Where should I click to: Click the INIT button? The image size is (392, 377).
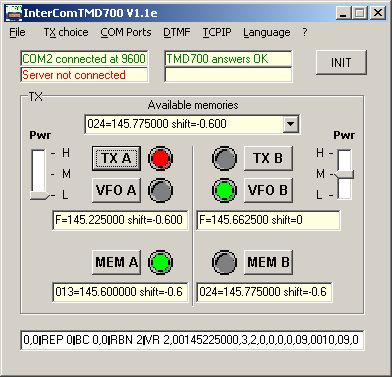pyautogui.click(x=341, y=63)
